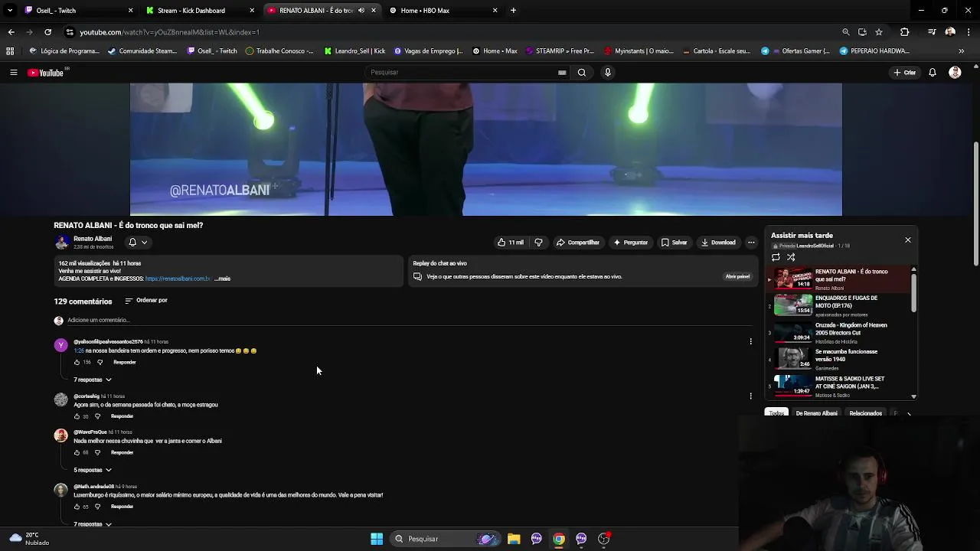
Task: Click the Salvar button
Action: pyautogui.click(x=675, y=243)
